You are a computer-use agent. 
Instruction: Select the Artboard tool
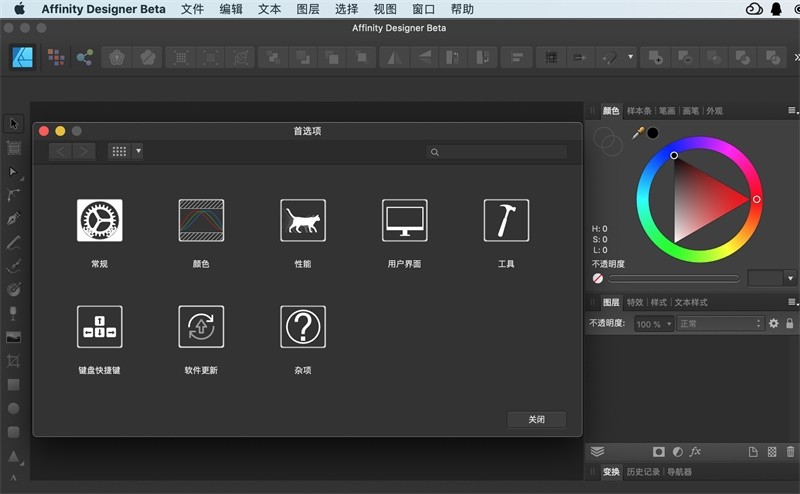(x=14, y=148)
